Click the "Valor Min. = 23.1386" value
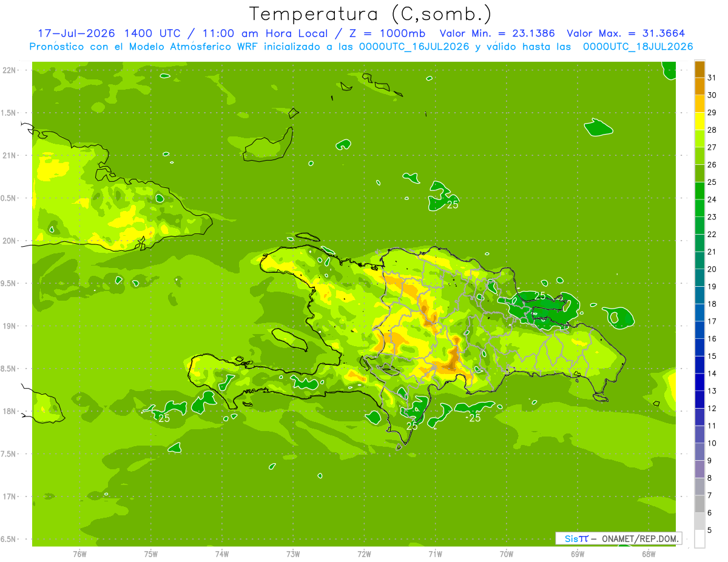Viewport: 728px width, 562px height. pos(497,33)
